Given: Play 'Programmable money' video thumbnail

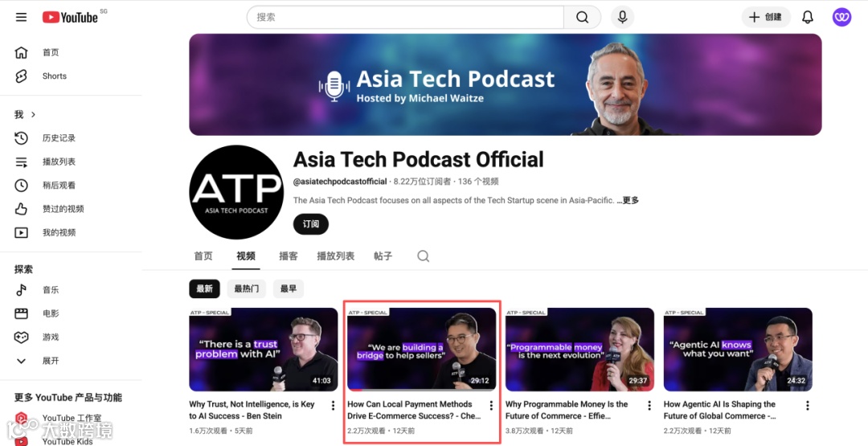Looking at the screenshot, I should [579, 350].
